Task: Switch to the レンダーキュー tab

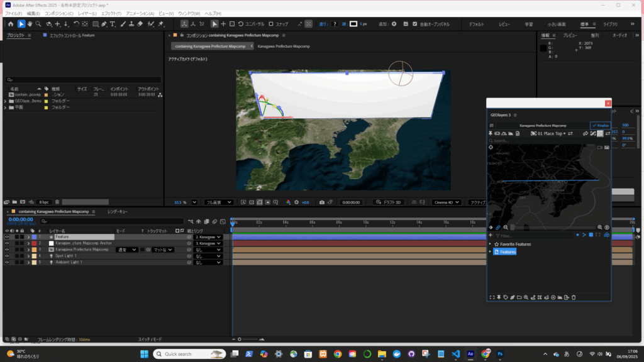Action: point(118,212)
